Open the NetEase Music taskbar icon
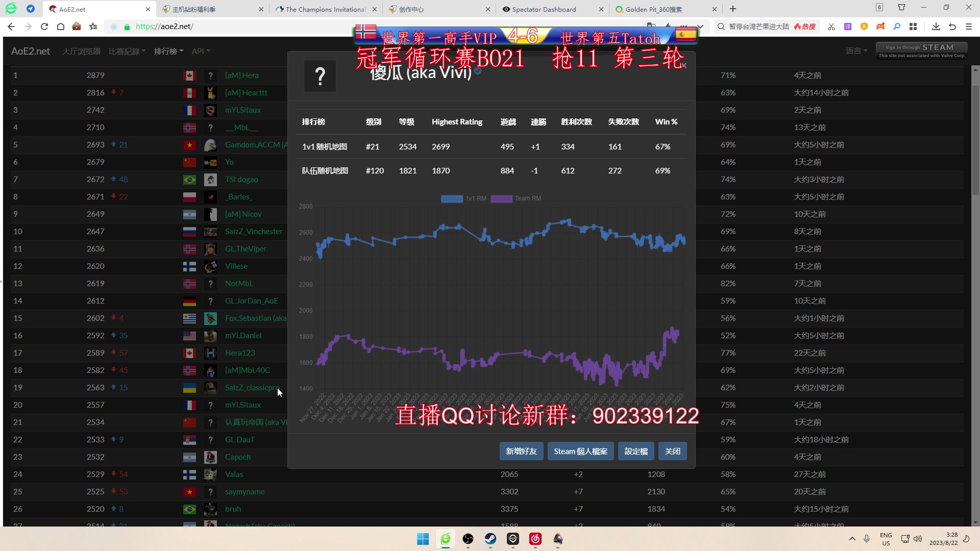 coord(535,539)
